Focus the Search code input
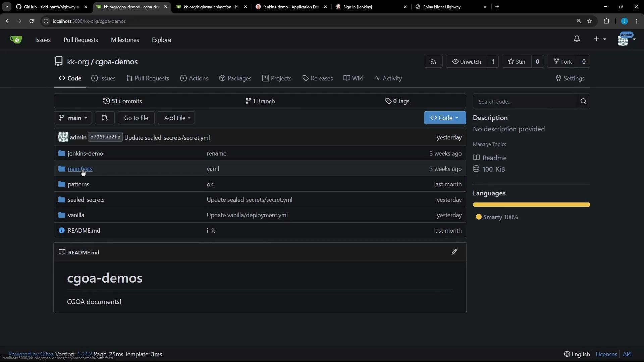The image size is (644, 362). tap(525, 102)
